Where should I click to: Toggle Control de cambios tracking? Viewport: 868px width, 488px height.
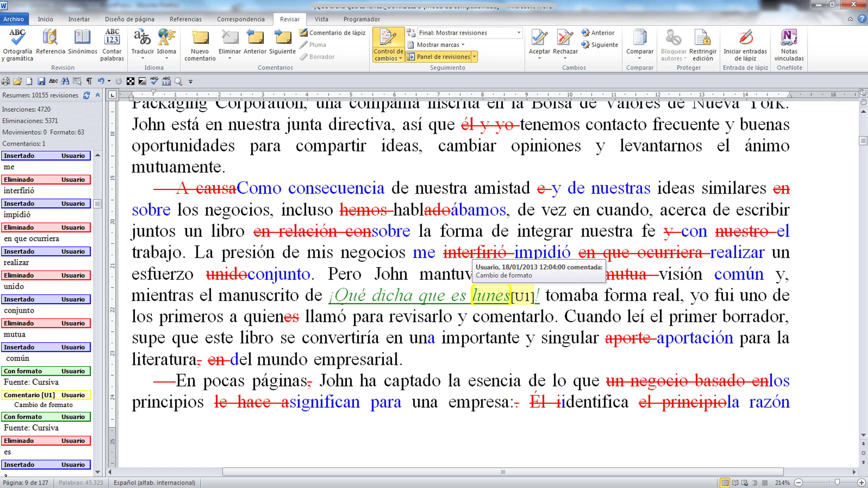[x=388, y=45]
